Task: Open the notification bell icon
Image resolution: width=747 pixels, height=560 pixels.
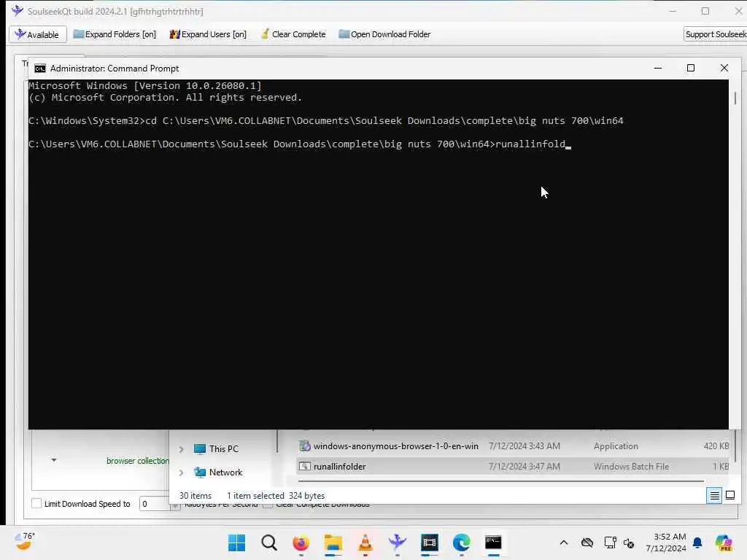Action: click(697, 542)
